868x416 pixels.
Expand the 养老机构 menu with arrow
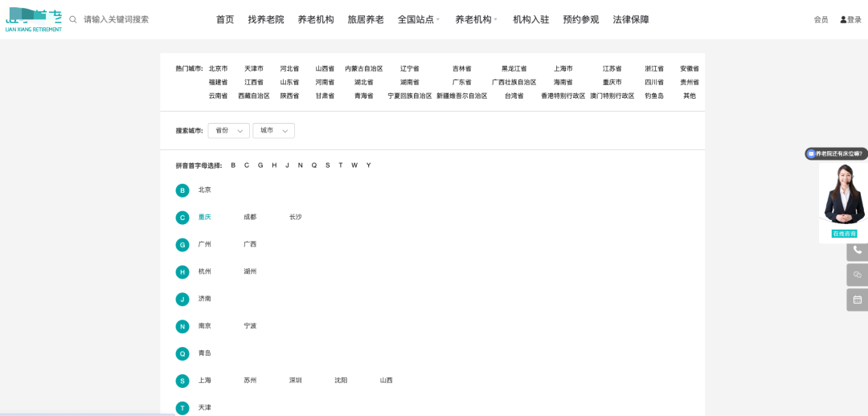[x=476, y=19]
